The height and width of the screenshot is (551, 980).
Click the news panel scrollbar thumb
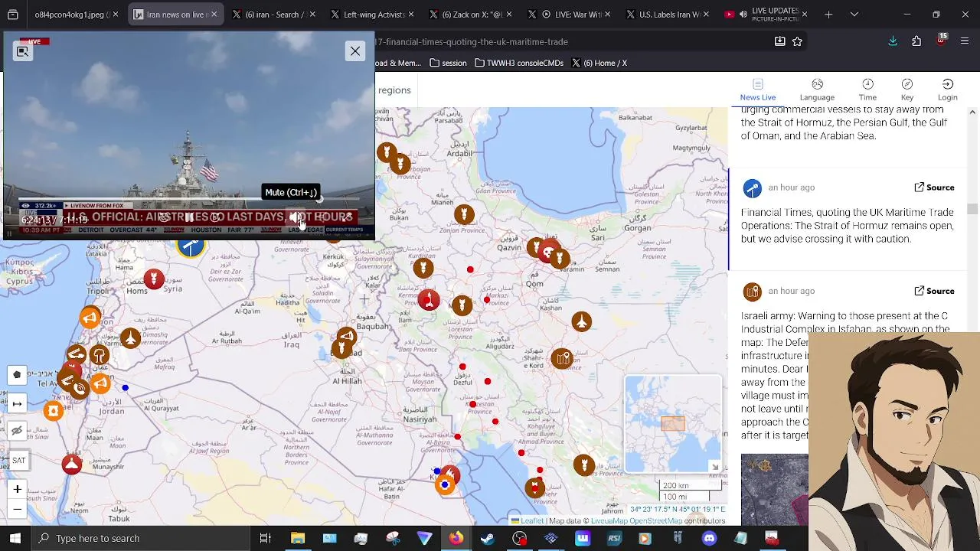pos(972,209)
